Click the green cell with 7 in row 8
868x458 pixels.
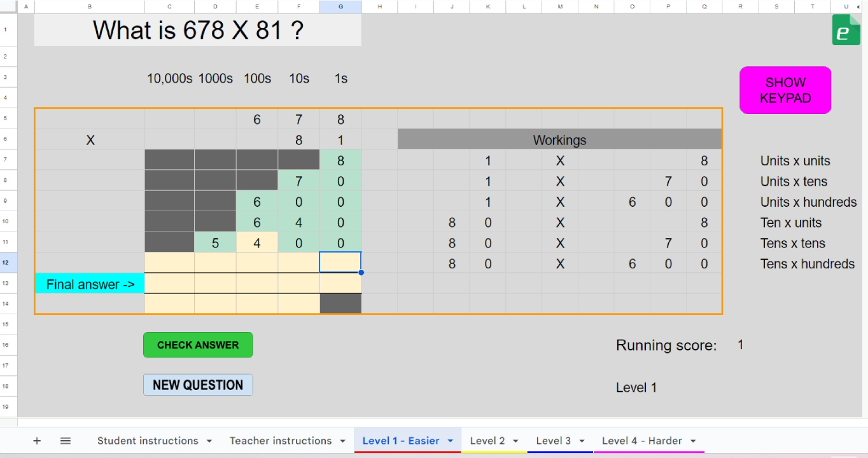(298, 181)
